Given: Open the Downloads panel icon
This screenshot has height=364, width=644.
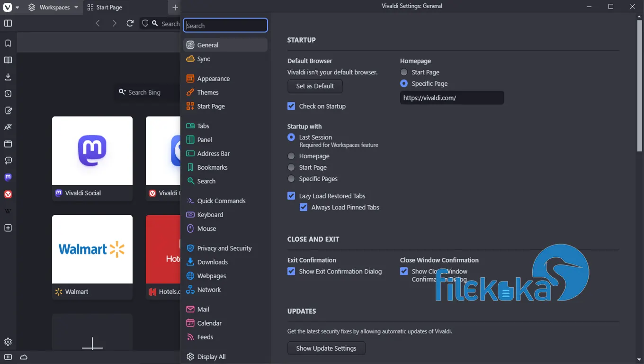Looking at the screenshot, I should (8, 77).
